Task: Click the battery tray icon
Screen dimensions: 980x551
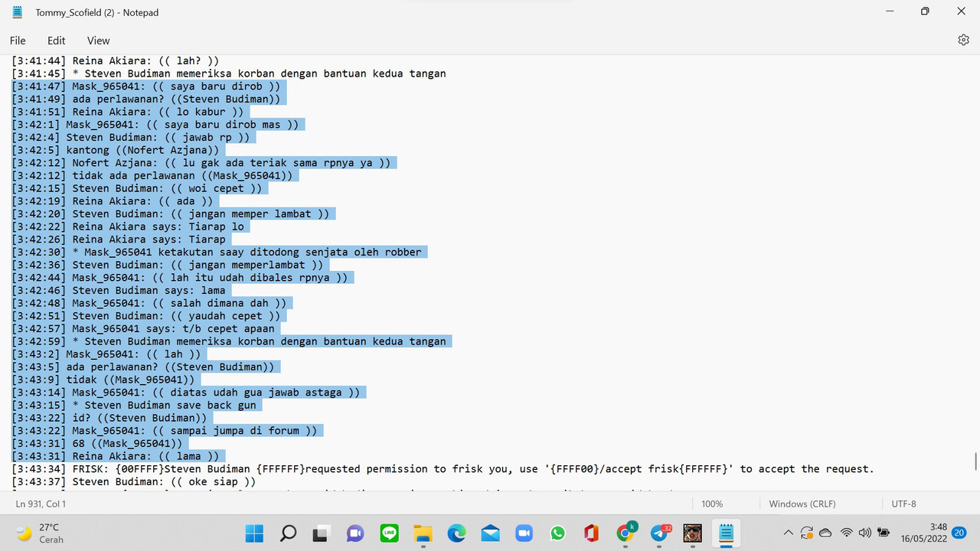Action: [x=884, y=533]
